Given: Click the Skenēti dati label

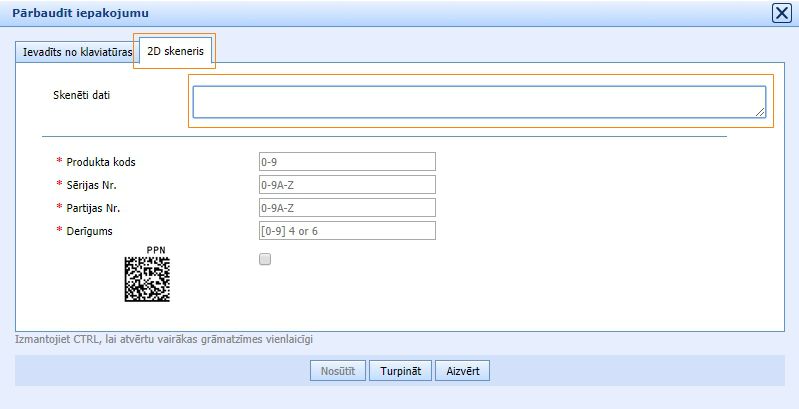Looking at the screenshot, I should 82,96.
